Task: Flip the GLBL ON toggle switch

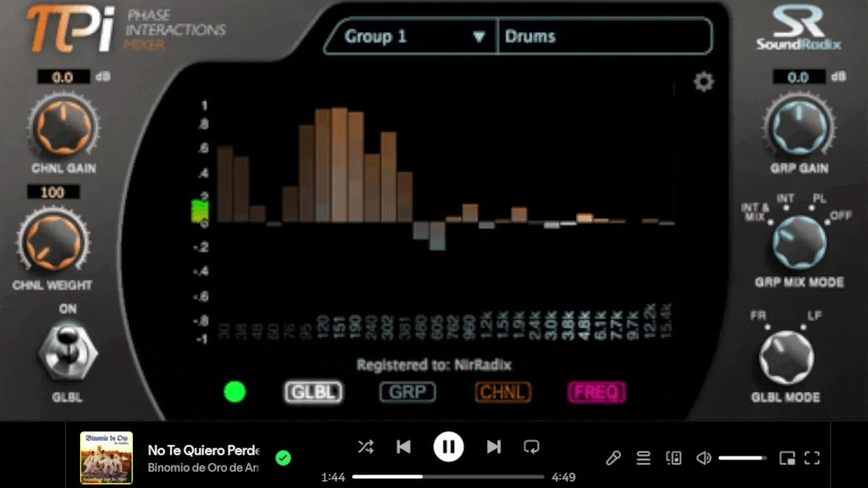Action: [x=68, y=353]
